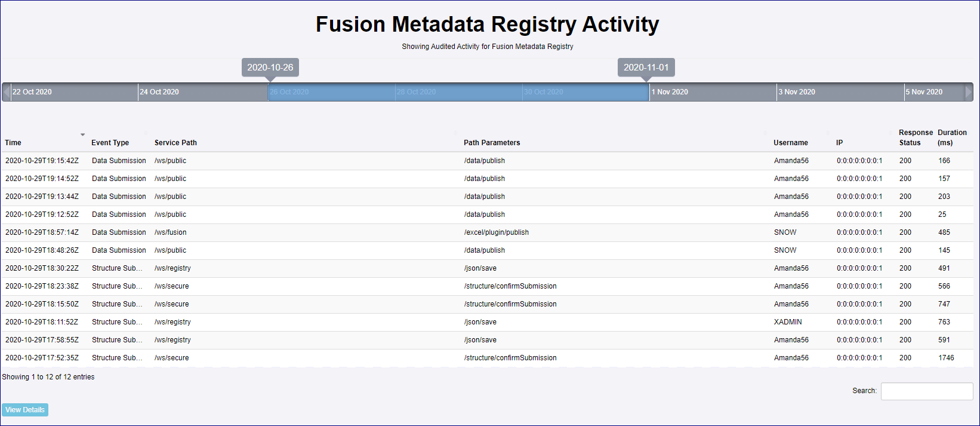Select the 2020-11-01 range end handle
This screenshot has height=426, width=980.
pos(646,68)
